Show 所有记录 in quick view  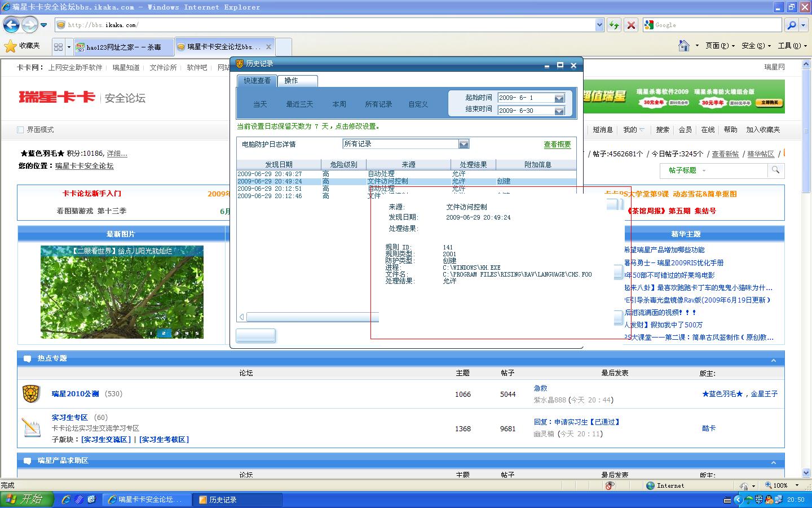[x=378, y=104]
